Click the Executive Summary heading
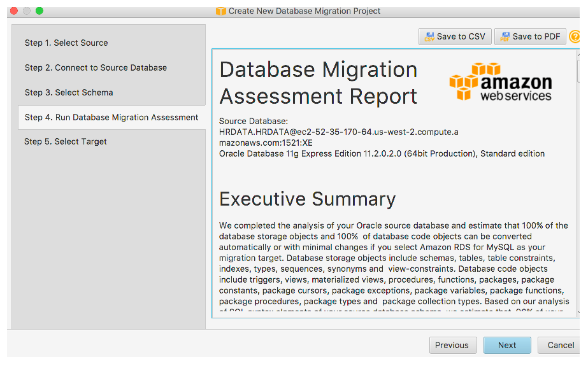This screenshot has width=588, height=366. [307, 199]
